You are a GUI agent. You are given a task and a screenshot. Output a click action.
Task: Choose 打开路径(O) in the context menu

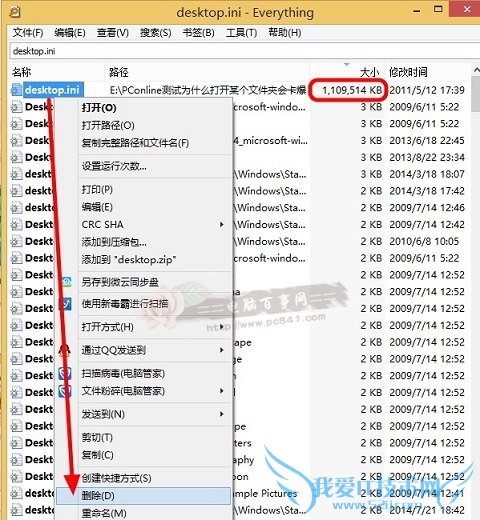pyautogui.click(x=108, y=125)
